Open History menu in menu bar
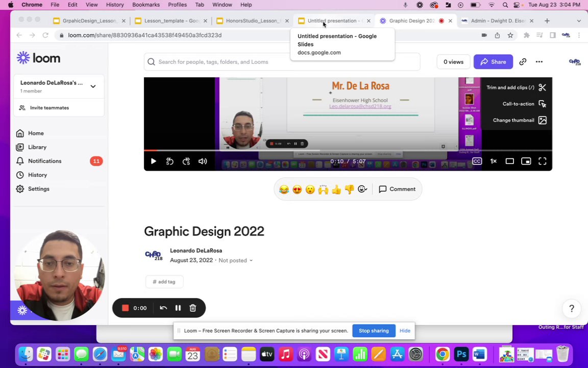This screenshot has height=368, width=588. [115, 5]
